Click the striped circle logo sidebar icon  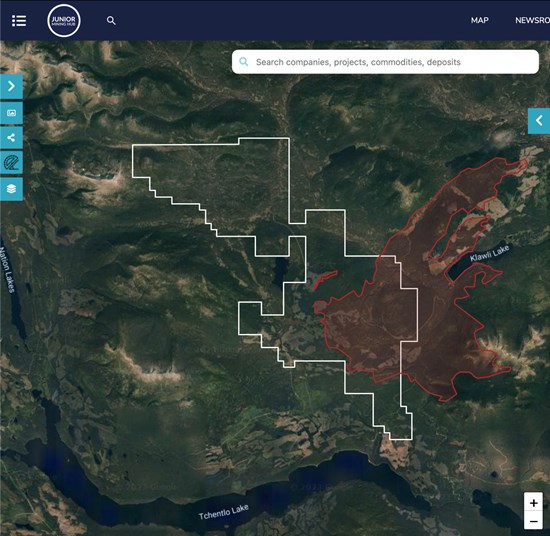pos(11,163)
